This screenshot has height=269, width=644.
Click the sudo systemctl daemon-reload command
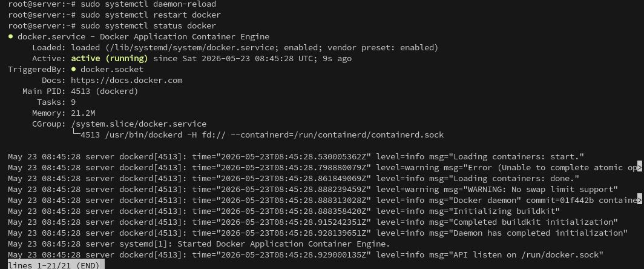pos(148,4)
